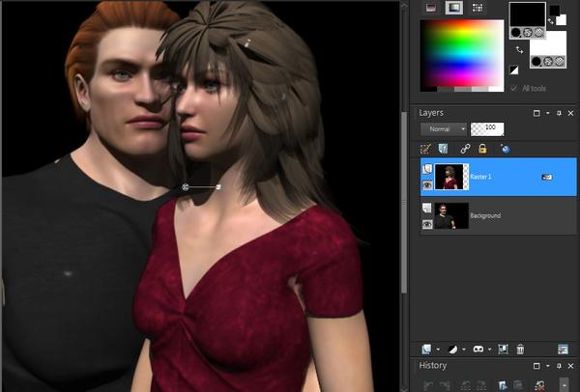Toggle texture button on background material
Image resolution: width=580 pixels, height=392 pixels.
548,62
